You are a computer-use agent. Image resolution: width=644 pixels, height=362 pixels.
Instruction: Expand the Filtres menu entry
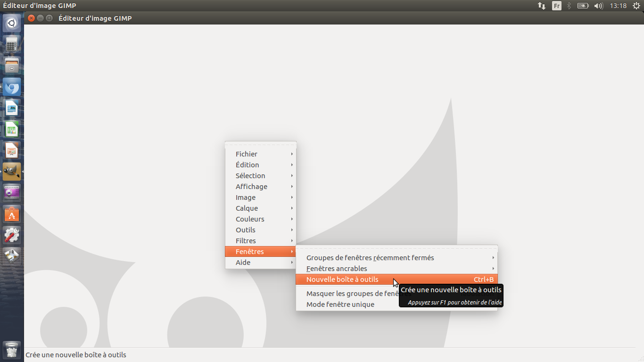click(x=261, y=241)
